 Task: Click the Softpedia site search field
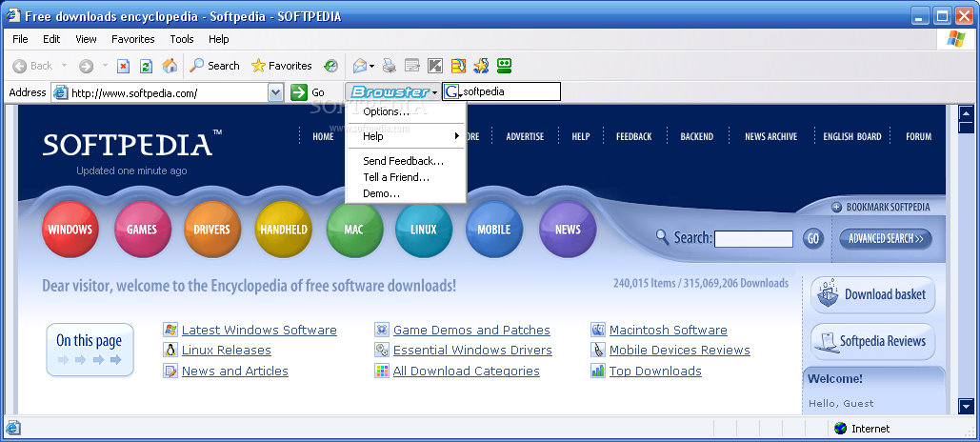pyautogui.click(x=753, y=239)
